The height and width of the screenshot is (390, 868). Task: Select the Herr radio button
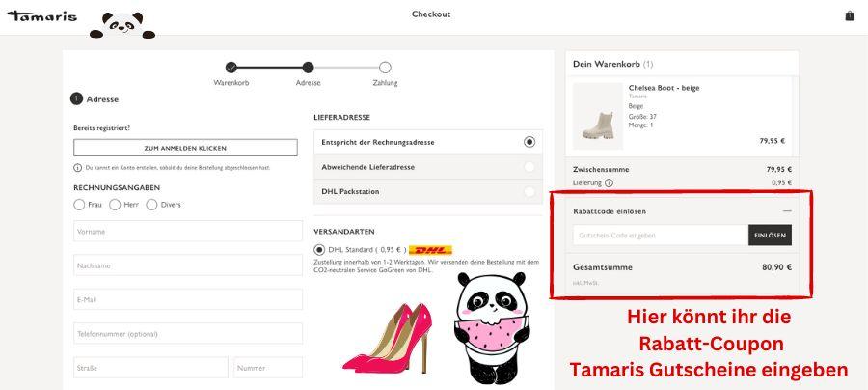pyautogui.click(x=115, y=205)
